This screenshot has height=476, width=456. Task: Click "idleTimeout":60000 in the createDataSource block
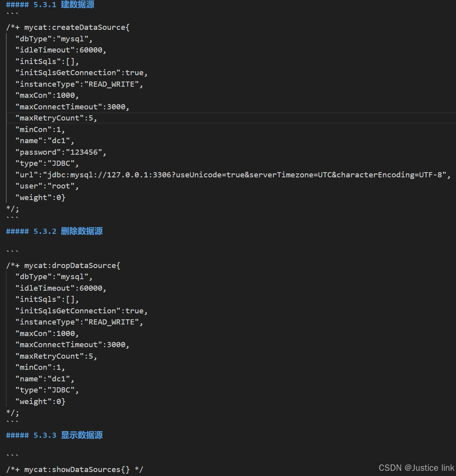(61, 50)
